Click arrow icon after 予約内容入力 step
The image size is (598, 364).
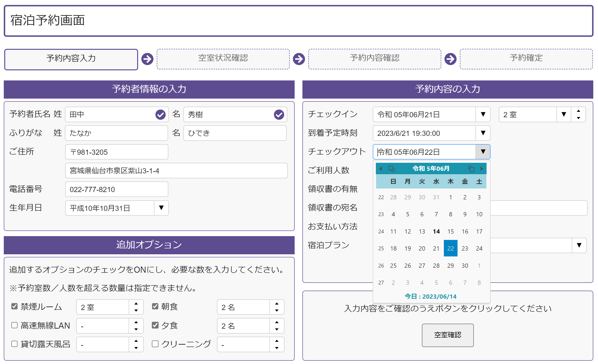click(147, 59)
